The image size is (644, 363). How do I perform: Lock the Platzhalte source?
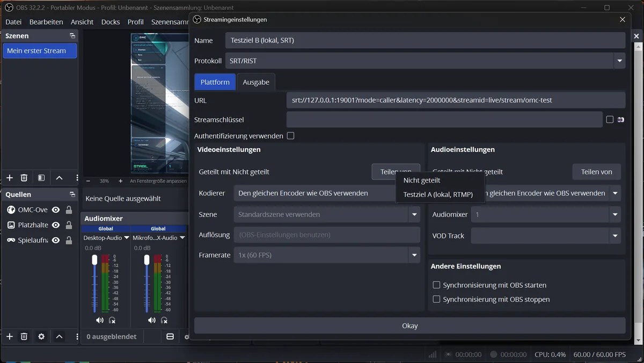[69, 225]
